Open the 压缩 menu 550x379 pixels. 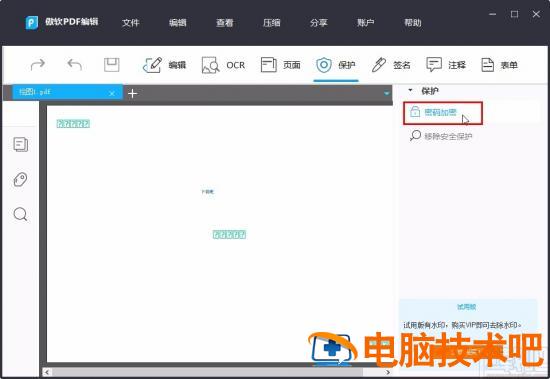click(x=271, y=23)
